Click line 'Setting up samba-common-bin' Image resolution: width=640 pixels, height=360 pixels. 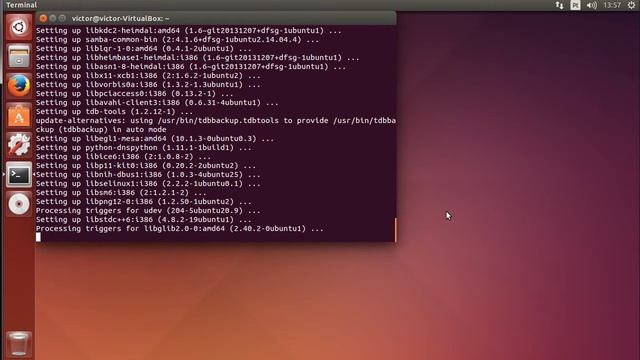click(177, 40)
